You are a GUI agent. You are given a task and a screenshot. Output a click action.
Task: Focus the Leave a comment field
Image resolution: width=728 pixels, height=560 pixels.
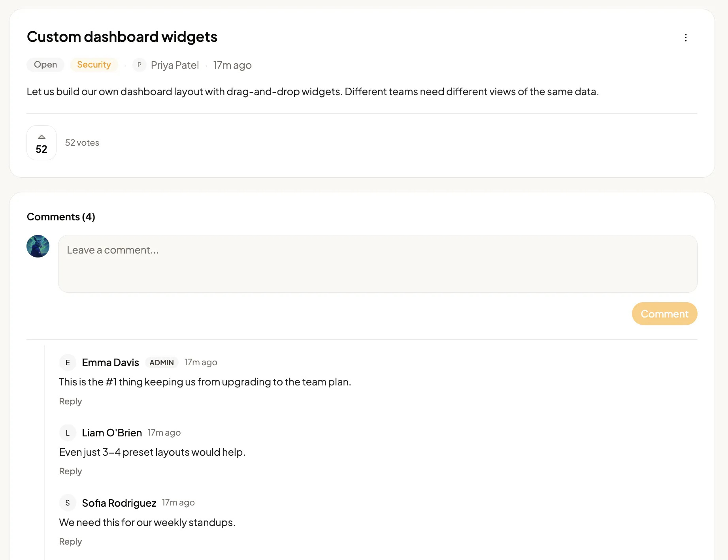(x=378, y=264)
